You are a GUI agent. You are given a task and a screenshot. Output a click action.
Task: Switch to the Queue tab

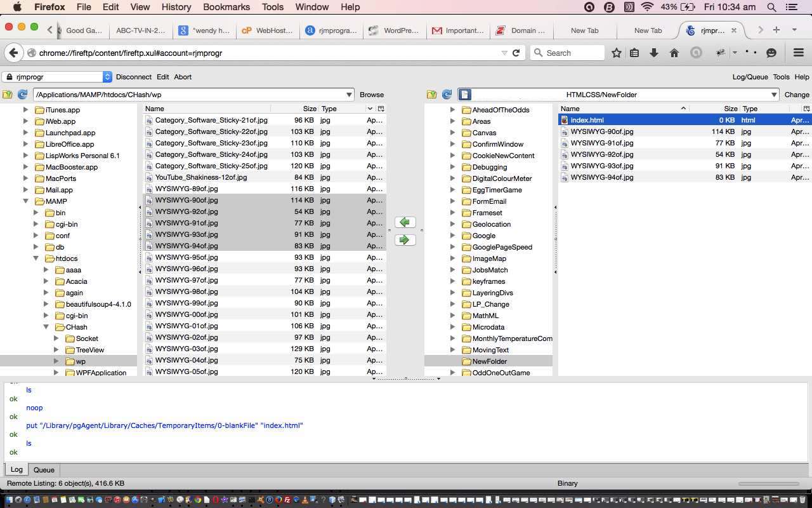44,470
